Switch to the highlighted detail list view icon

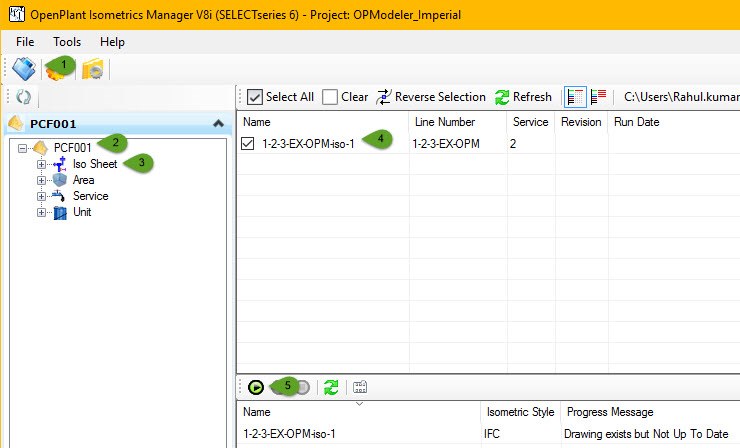575,97
